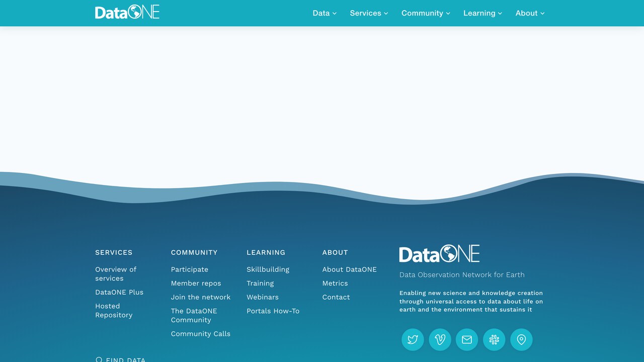644x362 pixels.
Task: Expand the Data dropdown menu
Action: tap(325, 13)
